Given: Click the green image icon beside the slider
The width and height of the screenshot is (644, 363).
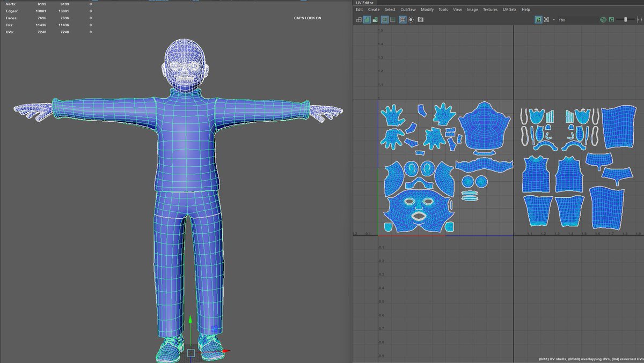Looking at the screenshot, I should tap(611, 19).
